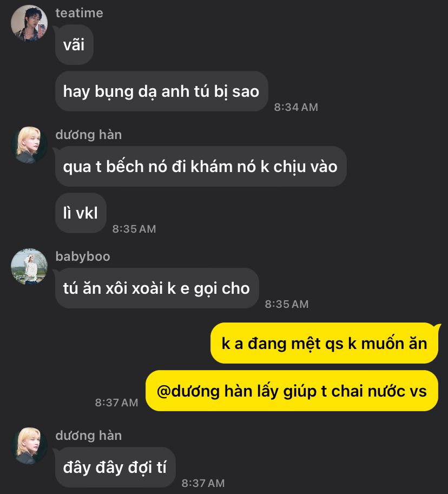Select the "tú ăn xôi xoài" message

pyautogui.click(x=157, y=288)
